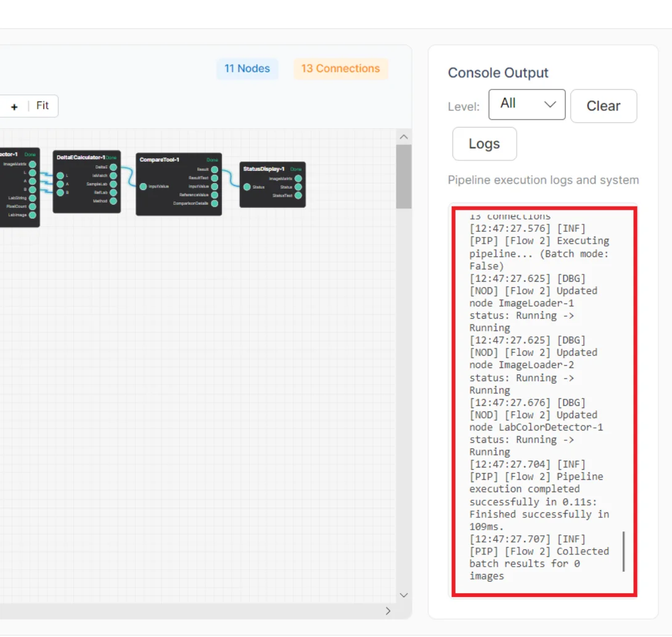Click the DeltaE output port on DeltaECalculator-1
The width and height of the screenshot is (672, 637).
tap(113, 167)
